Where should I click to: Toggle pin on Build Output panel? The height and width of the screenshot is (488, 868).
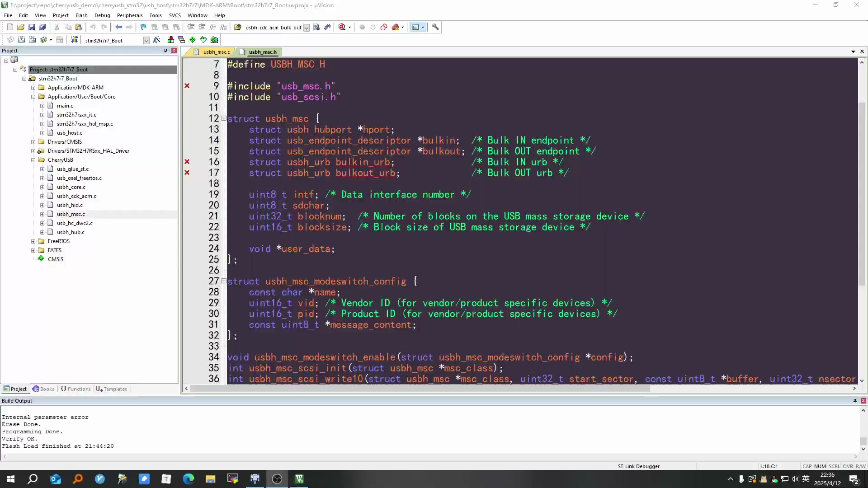tap(855, 401)
